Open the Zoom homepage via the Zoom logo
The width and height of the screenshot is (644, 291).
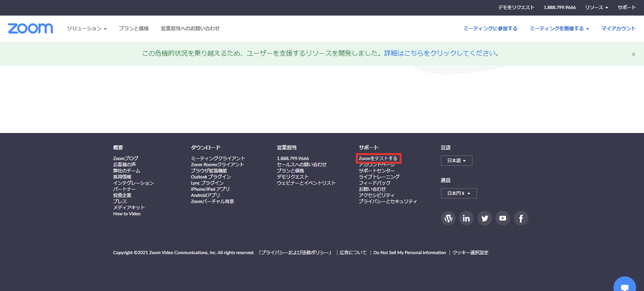[x=30, y=28]
